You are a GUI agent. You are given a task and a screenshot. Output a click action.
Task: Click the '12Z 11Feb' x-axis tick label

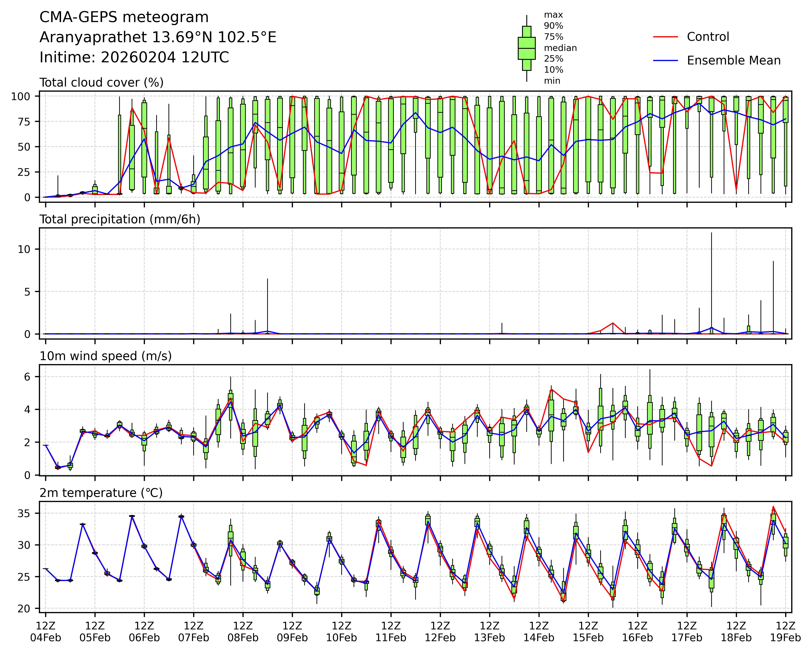coord(391,632)
